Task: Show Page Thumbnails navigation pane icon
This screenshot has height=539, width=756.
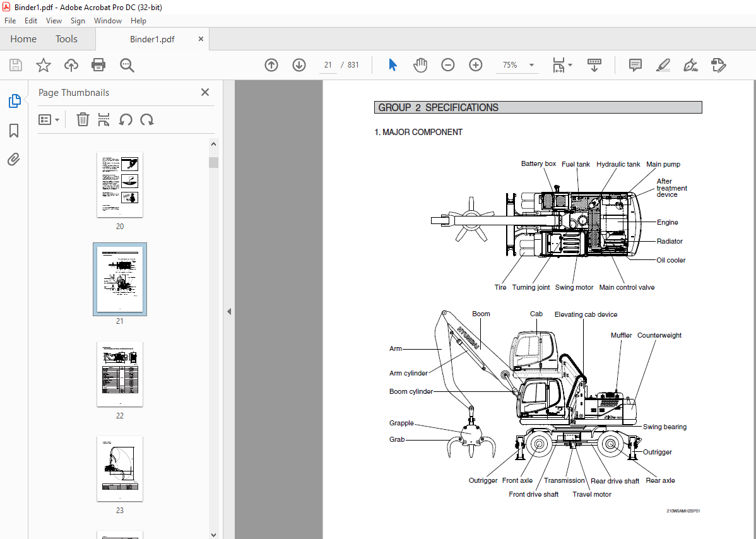Action: 15,101
